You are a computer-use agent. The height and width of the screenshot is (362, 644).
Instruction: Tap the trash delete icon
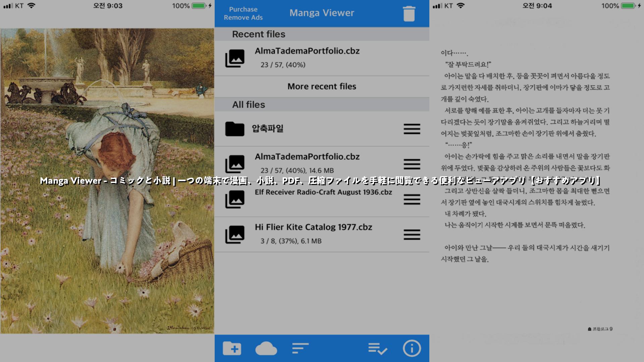(409, 14)
